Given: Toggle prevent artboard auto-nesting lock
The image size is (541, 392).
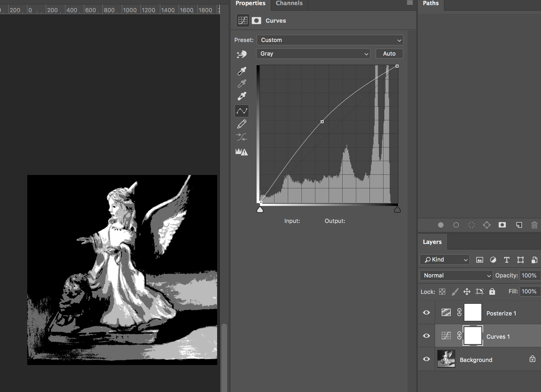Looking at the screenshot, I should [x=480, y=292].
